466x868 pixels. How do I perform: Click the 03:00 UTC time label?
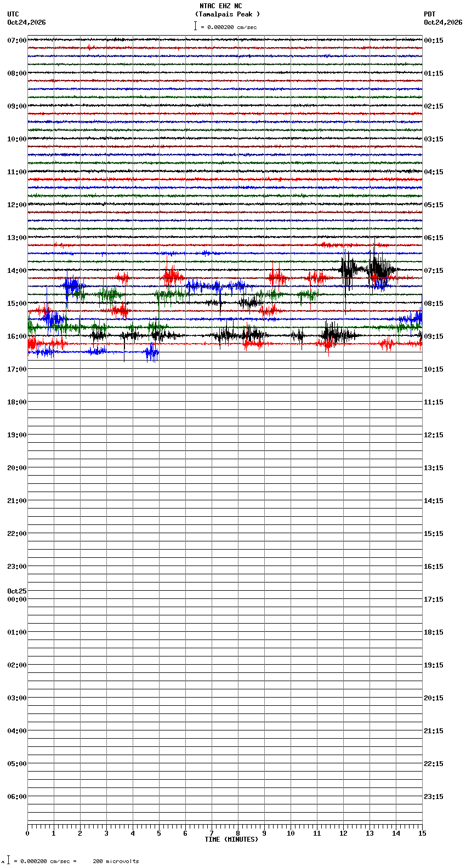pos(17,698)
